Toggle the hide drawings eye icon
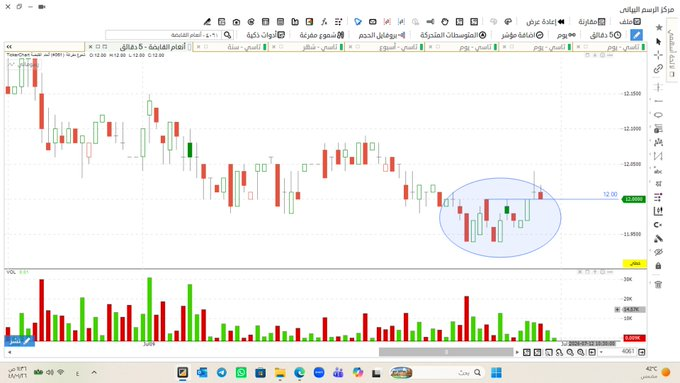 (658, 252)
